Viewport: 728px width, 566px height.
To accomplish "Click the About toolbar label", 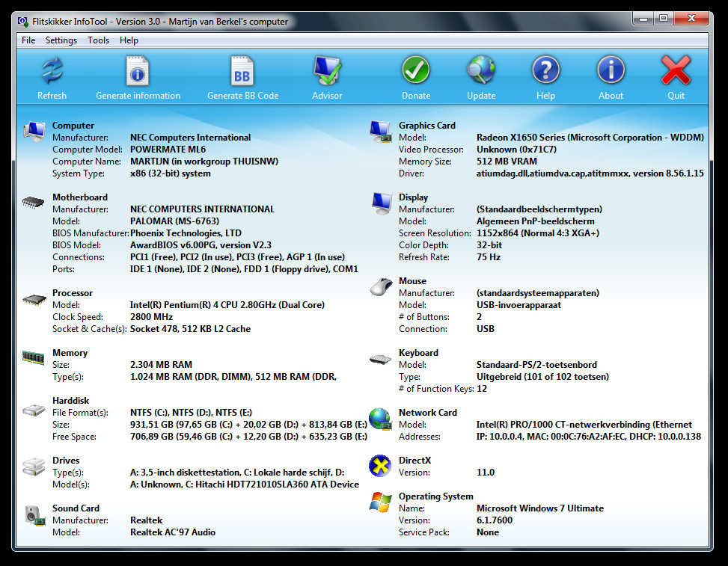I will pyautogui.click(x=611, y=96).
